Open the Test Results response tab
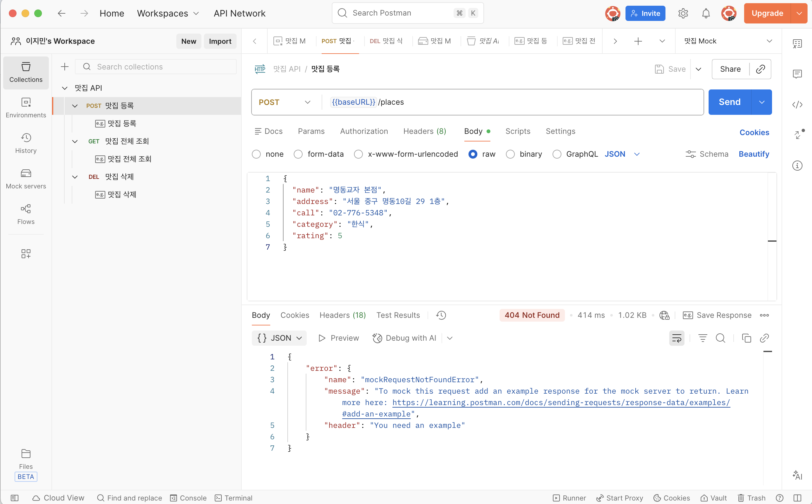This screenshot has height=504, width=812. [x=398, y=315]
